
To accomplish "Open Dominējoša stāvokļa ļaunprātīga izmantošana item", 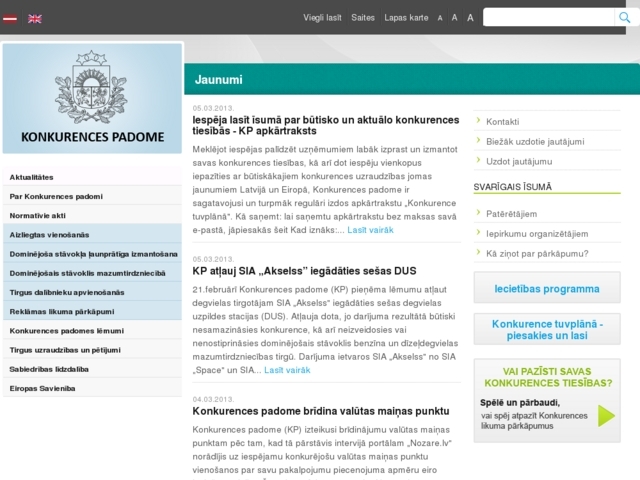I will click(92, 254).
